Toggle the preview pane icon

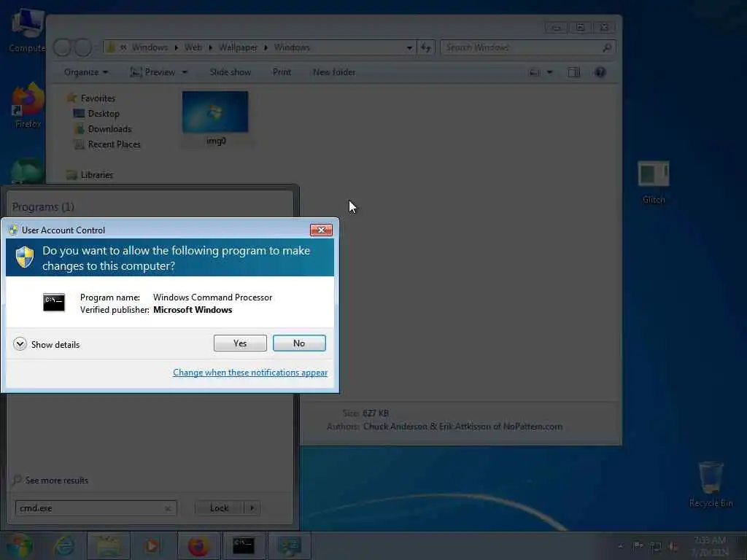click(573, 72)
